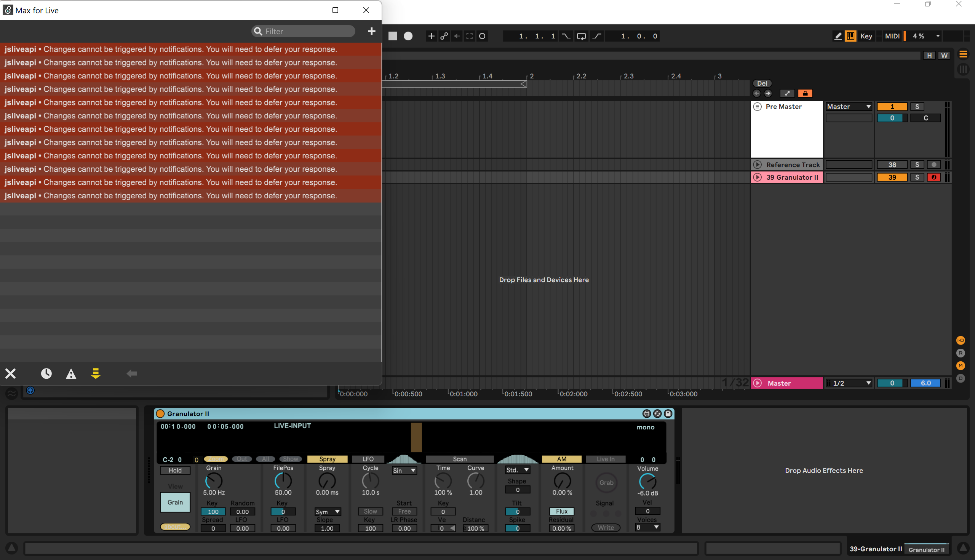Toggle R returns visibility button
Viewport: 975px width, 560px height.
961,353
